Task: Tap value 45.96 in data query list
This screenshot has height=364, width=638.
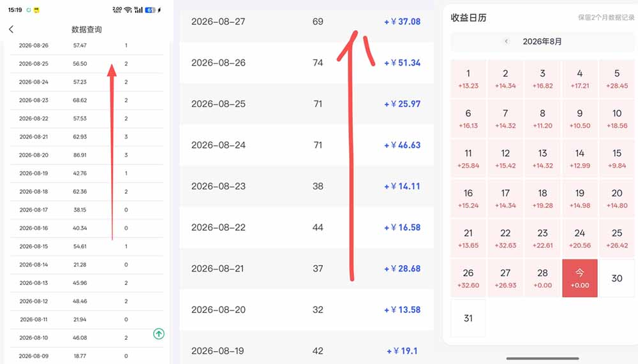Action: tap(80, 283)
